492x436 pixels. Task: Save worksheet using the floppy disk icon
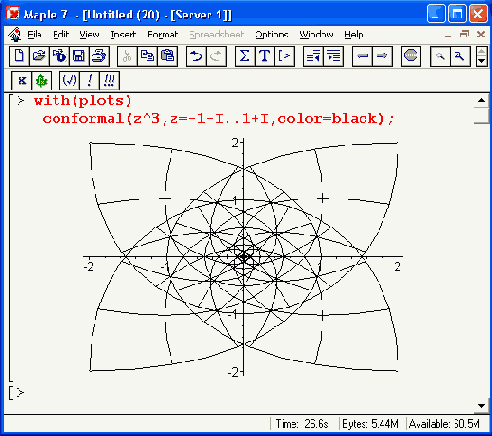click(x=79, y=56)
